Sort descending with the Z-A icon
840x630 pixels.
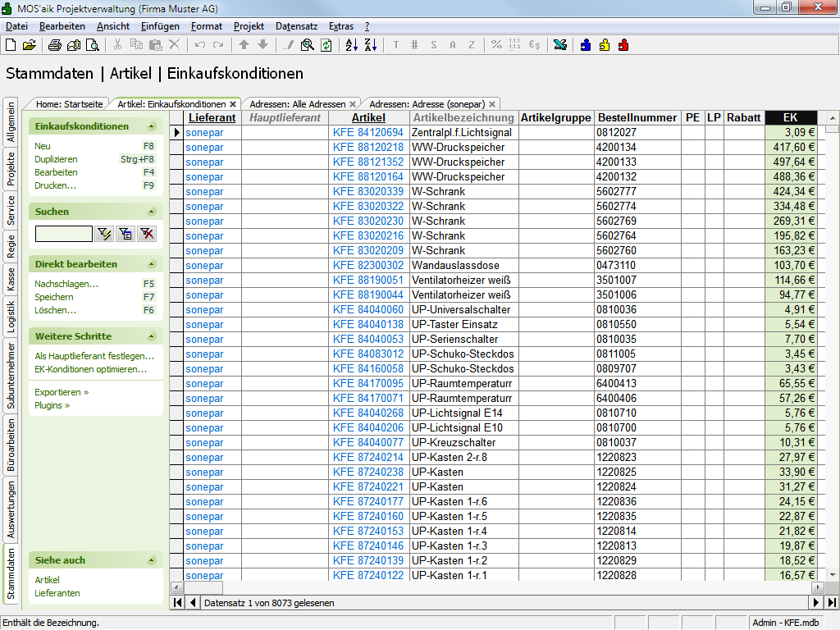(x=370, y=45)
